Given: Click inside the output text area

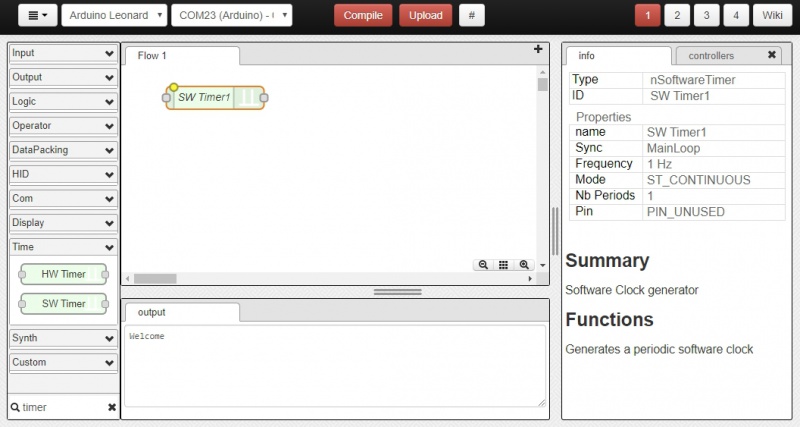Looking at the screenshot, I should point(335,366).
